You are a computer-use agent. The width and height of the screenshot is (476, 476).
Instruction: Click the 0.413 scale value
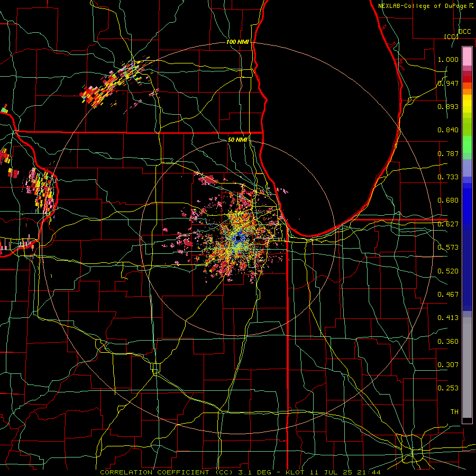coord(448,318)
